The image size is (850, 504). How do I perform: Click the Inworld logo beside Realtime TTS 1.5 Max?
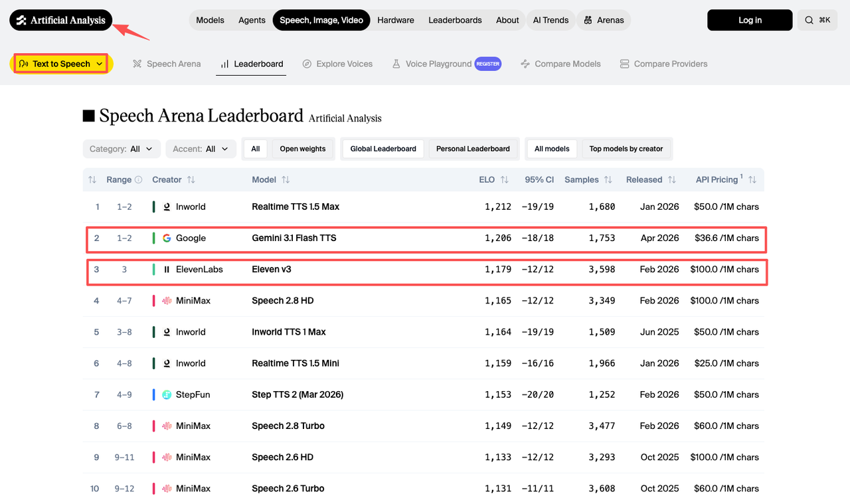tap(167, 207)
